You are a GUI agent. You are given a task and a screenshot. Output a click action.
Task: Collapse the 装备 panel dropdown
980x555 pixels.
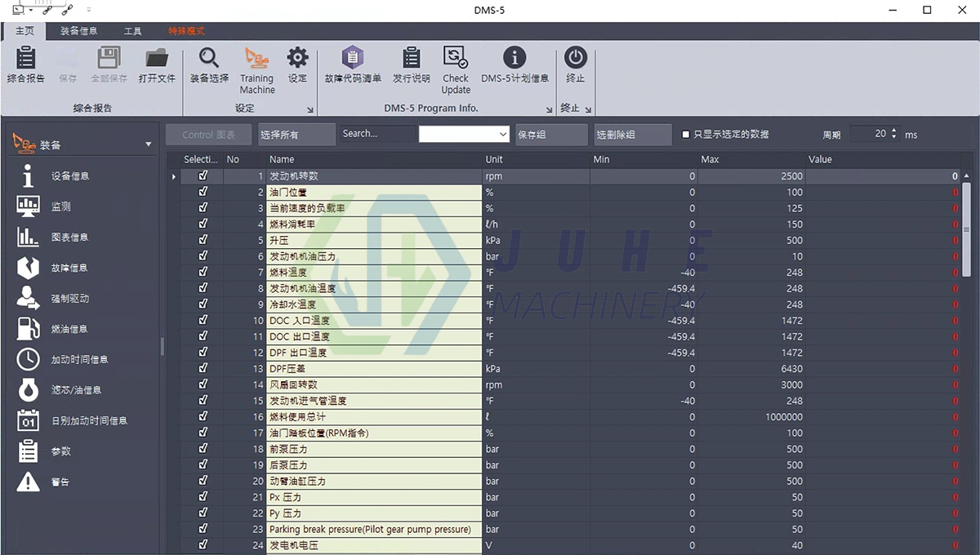pos(149,143)
